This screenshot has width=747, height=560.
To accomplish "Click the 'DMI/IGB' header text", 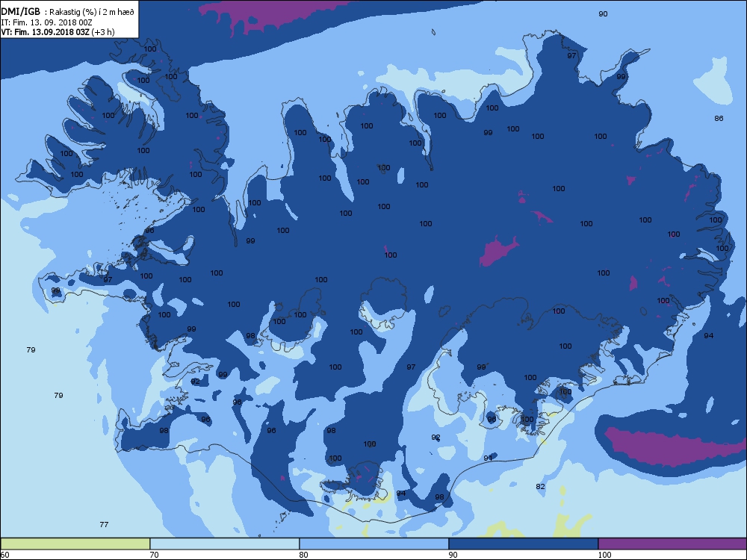I will [x=21, y=12].
